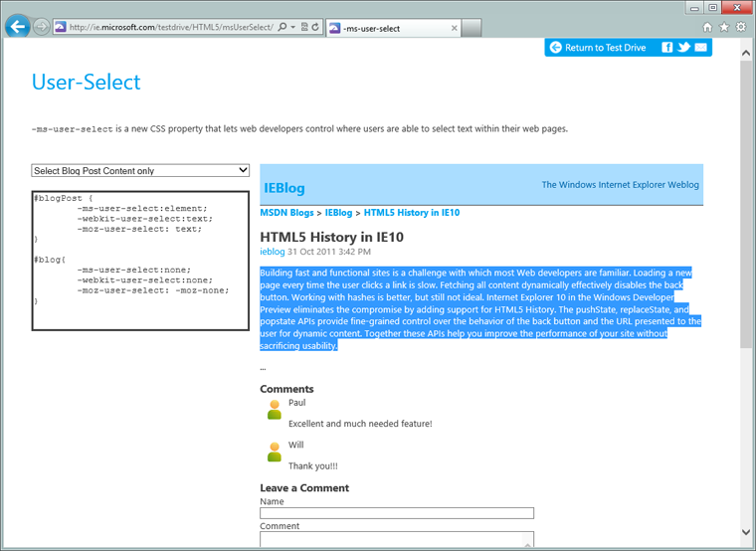Go to the Home page icon

pos(707,27)
